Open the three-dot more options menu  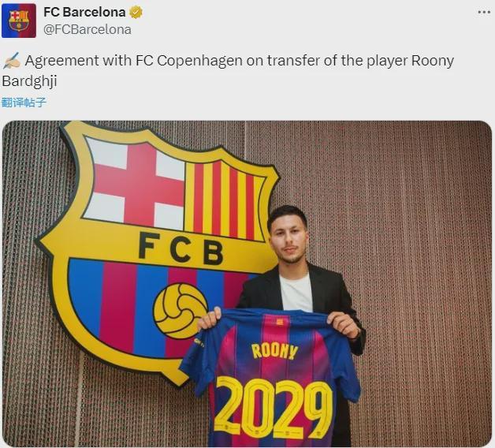click(484, 13)
